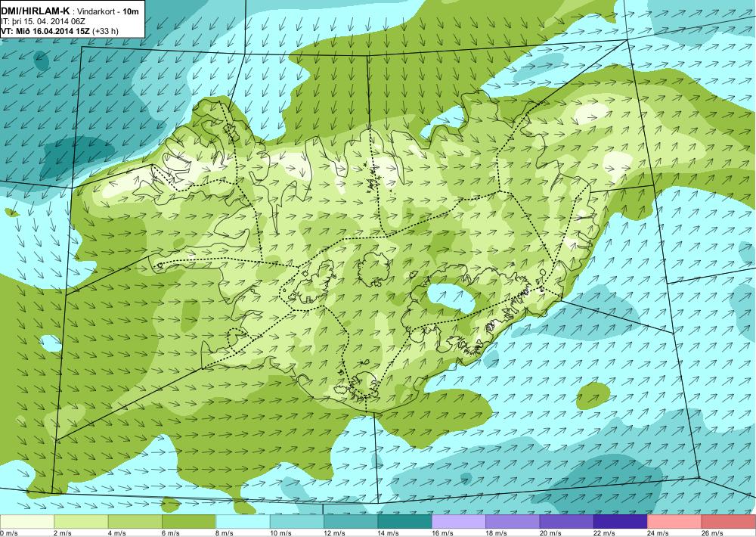Click the "12 m/s" legend label
This screenshot has height=537, width=756.
(x=334, y=533)
